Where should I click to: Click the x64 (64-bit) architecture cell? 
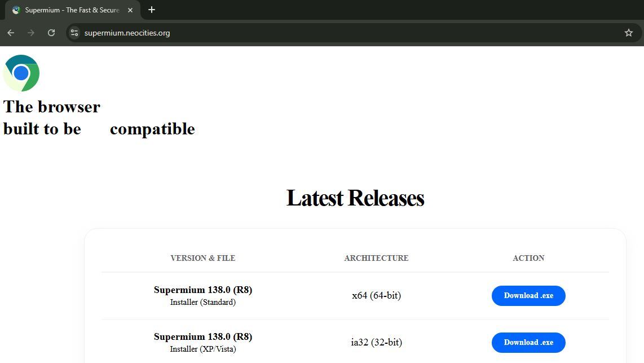pyautogui.click(x=376, y=295)
